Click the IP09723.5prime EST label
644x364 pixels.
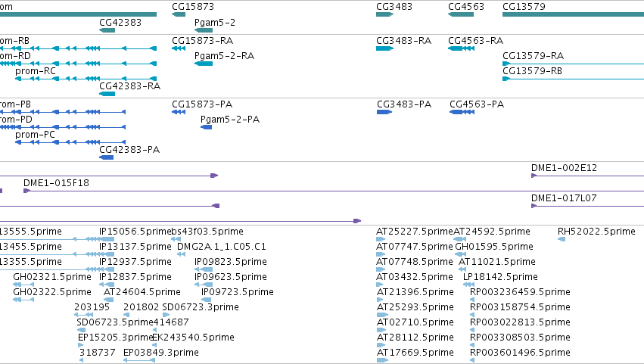[x=238, y=293]
